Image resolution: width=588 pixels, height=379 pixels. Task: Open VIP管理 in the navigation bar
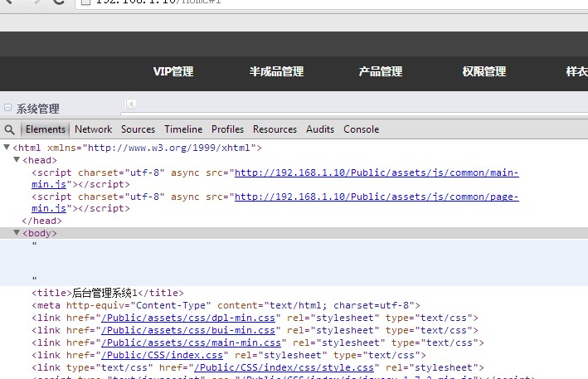coord(173,72)
